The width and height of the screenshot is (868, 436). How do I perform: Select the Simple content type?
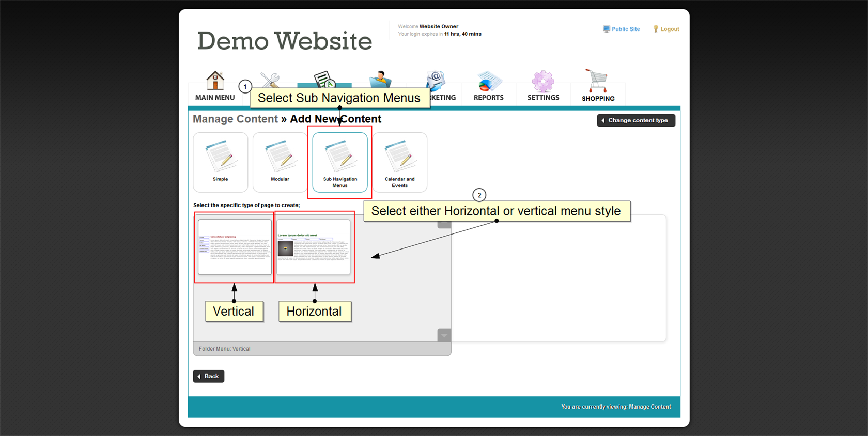[221, 162]
